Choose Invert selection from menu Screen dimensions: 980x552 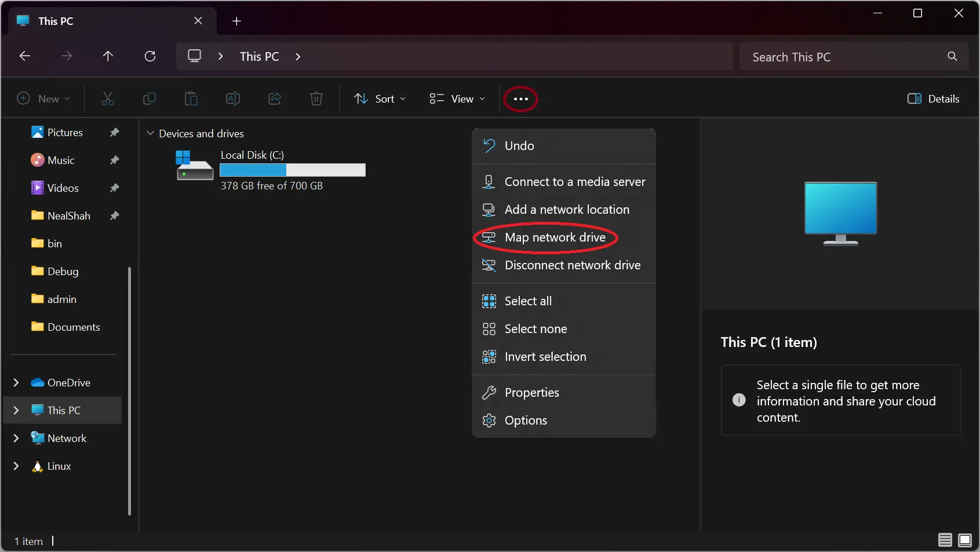click(545, 357)
